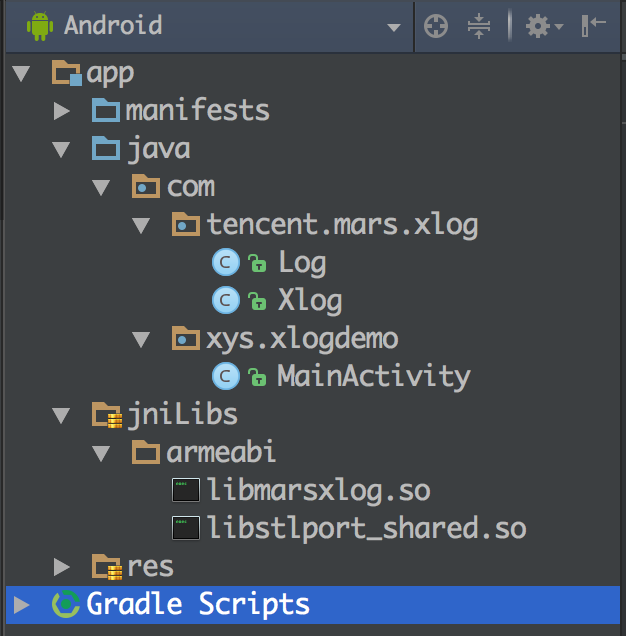Select the com package label
626x636 pixels.
pyautogui.click(x=191, y=187)
